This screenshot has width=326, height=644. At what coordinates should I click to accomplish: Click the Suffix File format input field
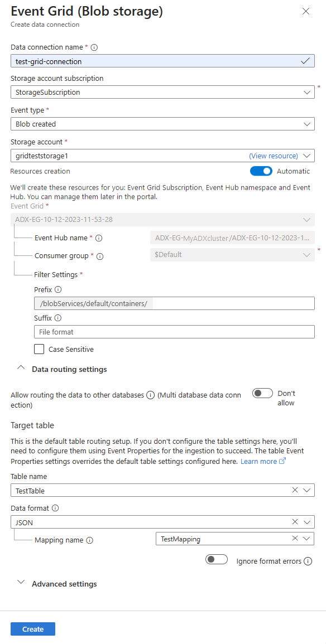pyautogui.click(x=174, y=331)
